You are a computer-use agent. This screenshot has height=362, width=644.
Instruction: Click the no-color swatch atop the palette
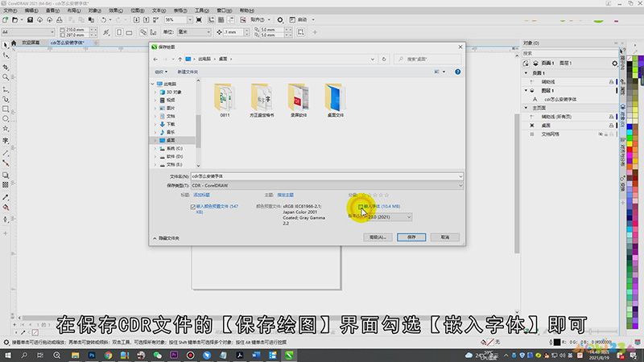(630, 59)
